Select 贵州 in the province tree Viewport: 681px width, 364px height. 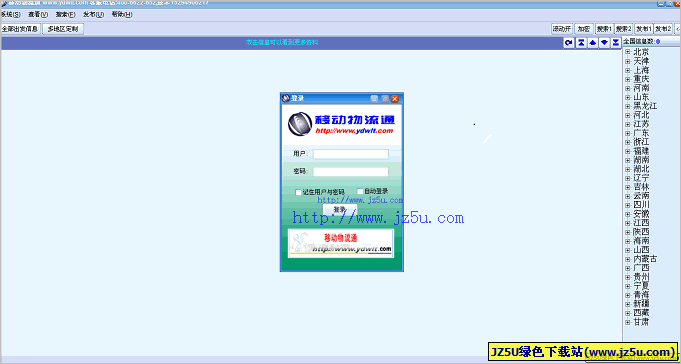641,277
